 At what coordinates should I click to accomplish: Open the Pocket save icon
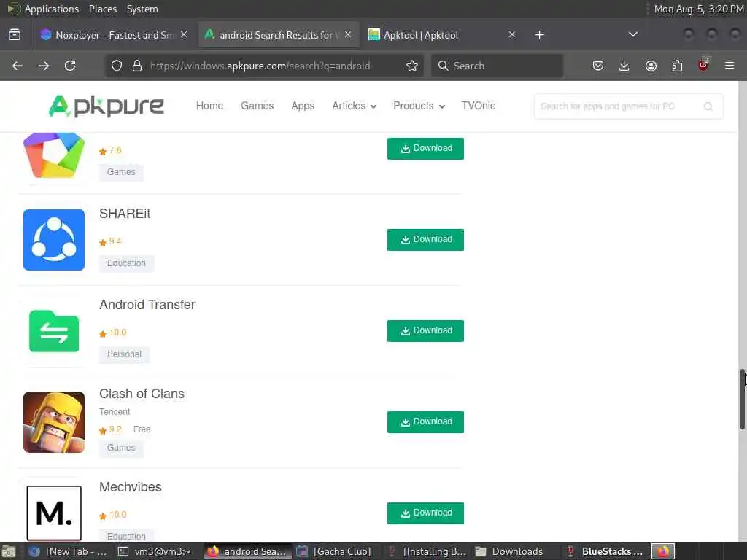[x=598, y=66]
